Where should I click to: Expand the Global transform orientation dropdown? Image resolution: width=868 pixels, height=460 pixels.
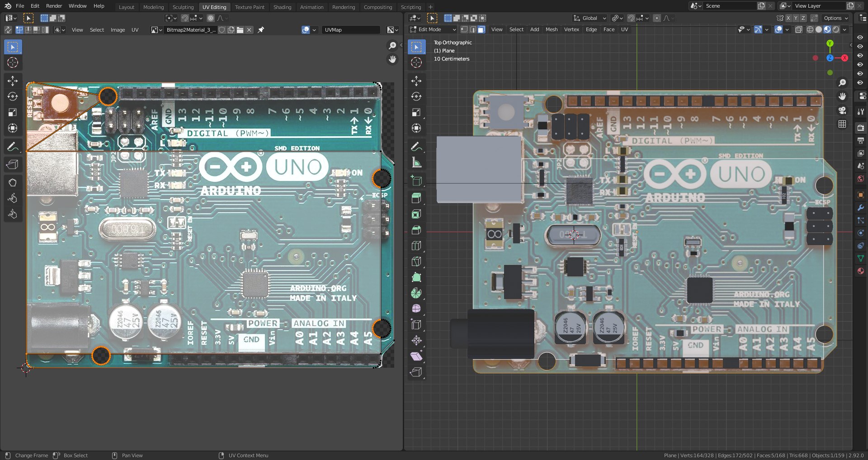(x=590, y=18)
